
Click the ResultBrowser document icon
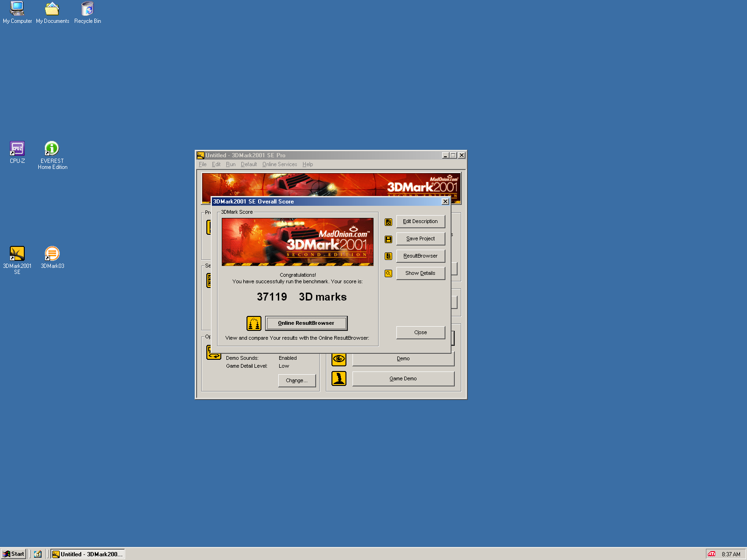click(x=388, y=256)
